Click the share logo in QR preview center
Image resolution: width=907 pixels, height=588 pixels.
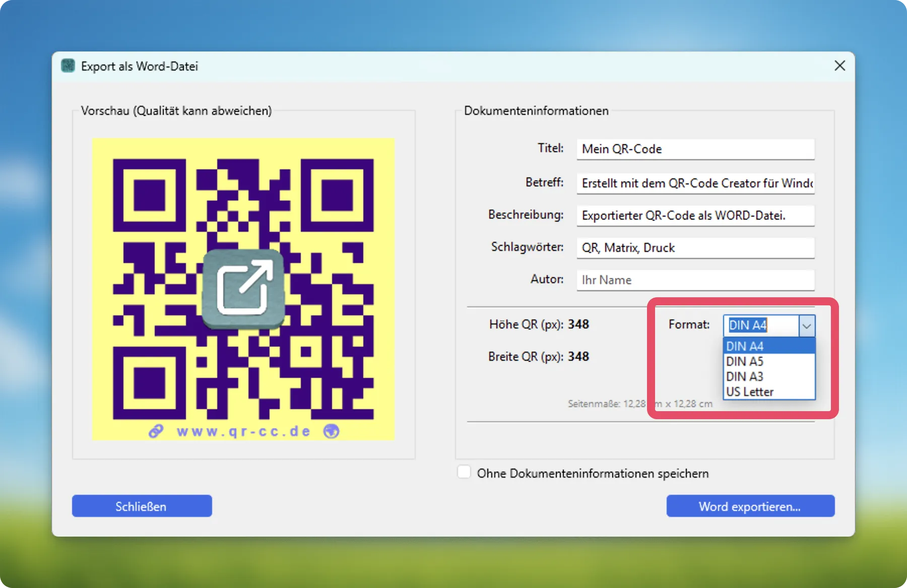point(243,289)
